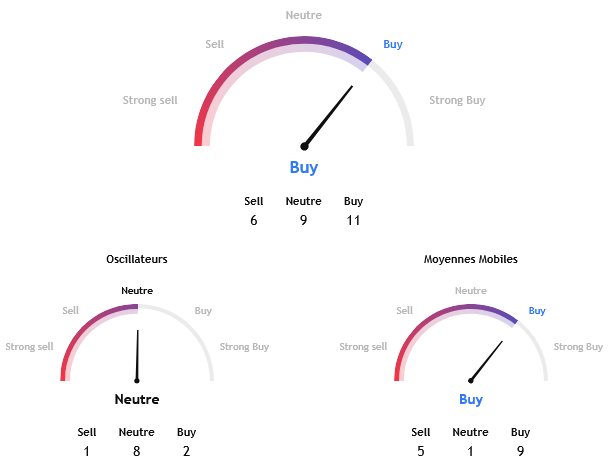Click the blue Buy result under Moyennes Mobiles gauge
Viewport: 616px width, 466px height.
(471, 399)
